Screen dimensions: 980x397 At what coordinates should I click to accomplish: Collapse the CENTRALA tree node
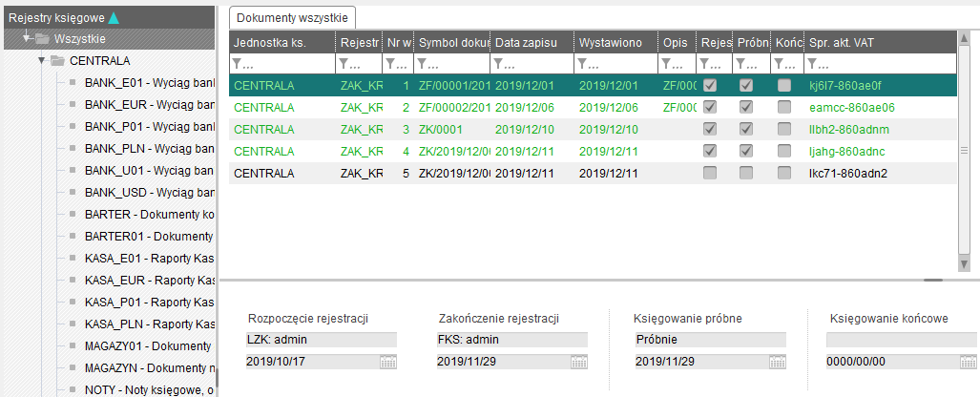(42, 61)
